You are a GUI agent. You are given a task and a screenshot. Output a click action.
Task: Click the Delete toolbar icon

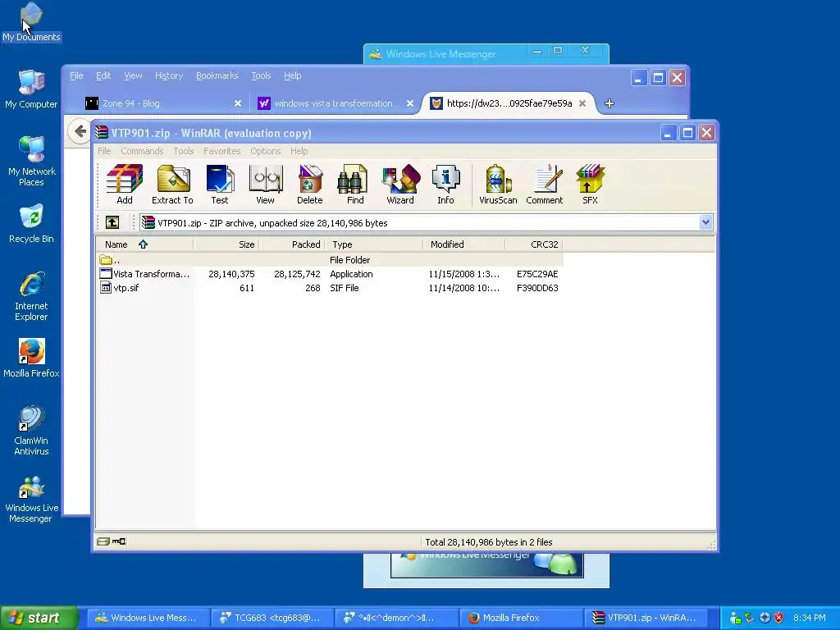(309, 185)
